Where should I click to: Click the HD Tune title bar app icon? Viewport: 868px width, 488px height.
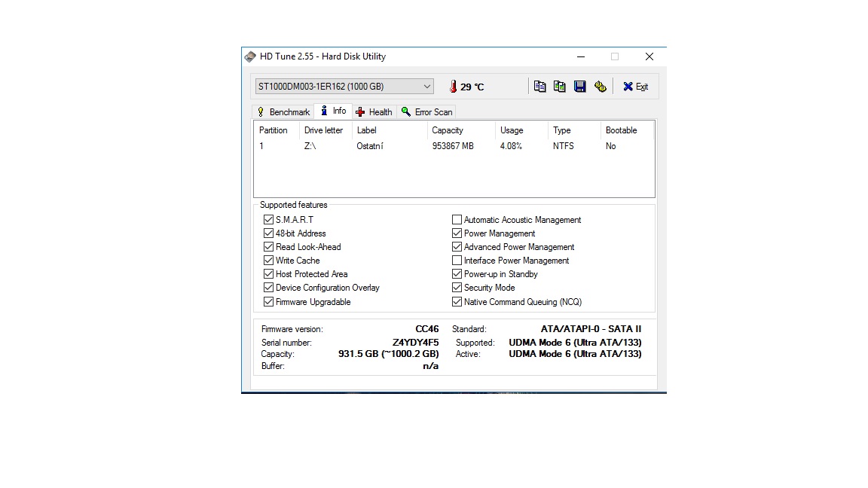[250, 56]
